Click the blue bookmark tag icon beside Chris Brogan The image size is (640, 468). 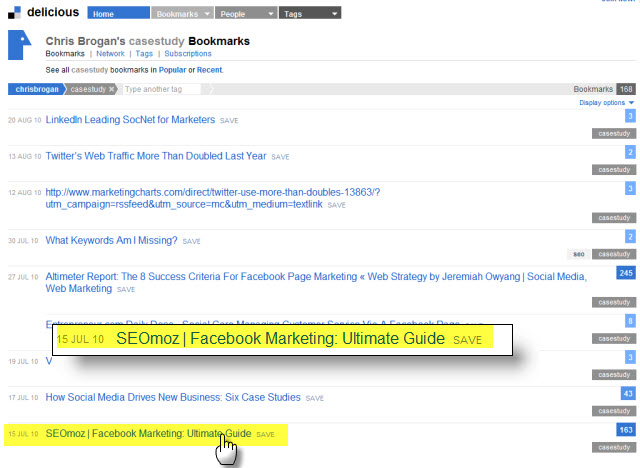pos(20,48)
